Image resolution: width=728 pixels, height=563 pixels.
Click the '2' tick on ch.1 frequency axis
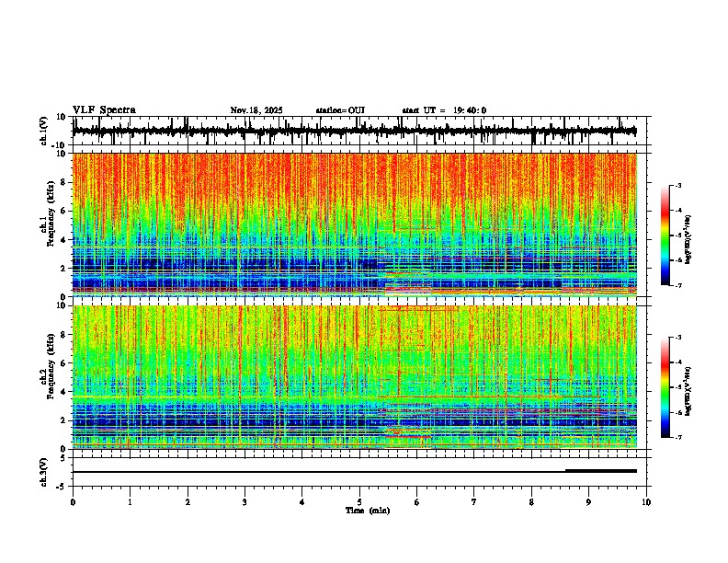click(63, 269)
